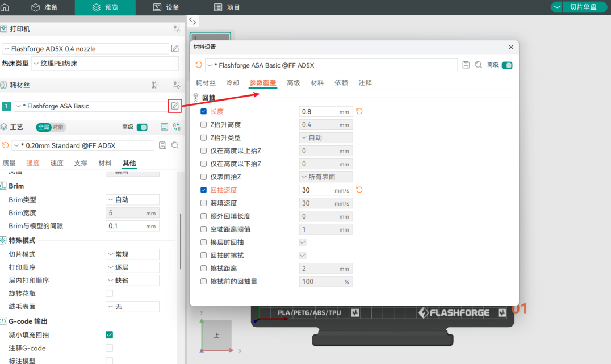Click the home icon in top bar
Viewport: 611px width, 364px height.
(x=6, y=7)
